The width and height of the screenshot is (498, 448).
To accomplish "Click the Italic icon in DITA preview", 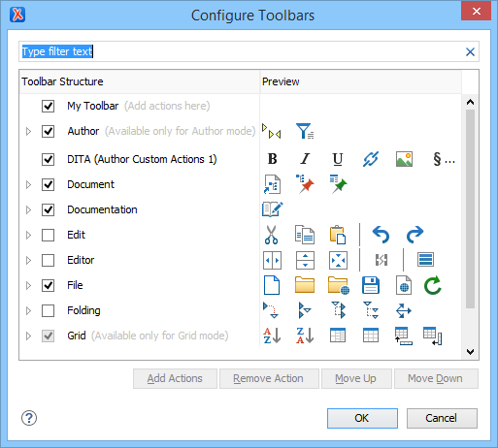I will (x=305, y=159).
